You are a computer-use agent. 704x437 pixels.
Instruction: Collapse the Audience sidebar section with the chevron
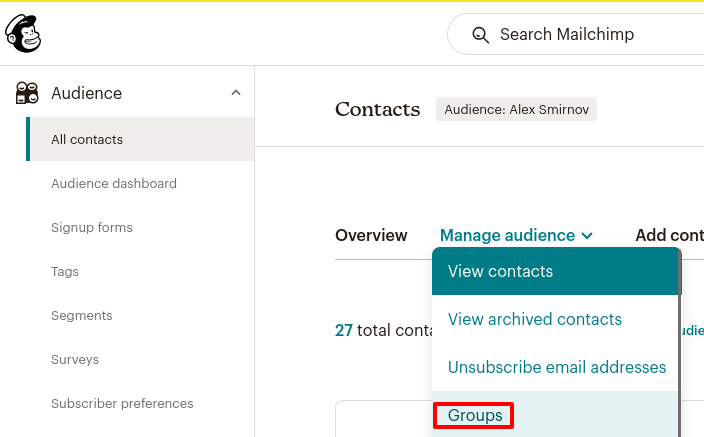pyautogui.click(x=236, y=93)
